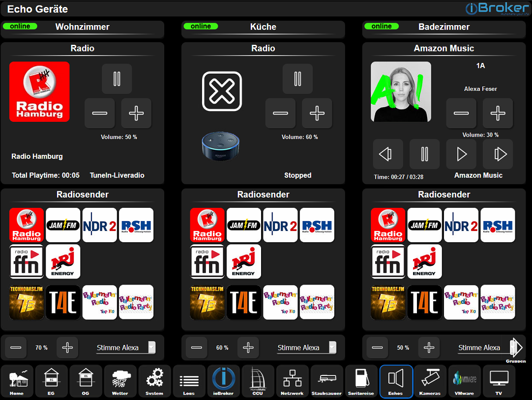Start NRJ Energy in Badezimmer
Image resolution: width=532 pixels, height=400 pixels.
[x=425, y=262]
